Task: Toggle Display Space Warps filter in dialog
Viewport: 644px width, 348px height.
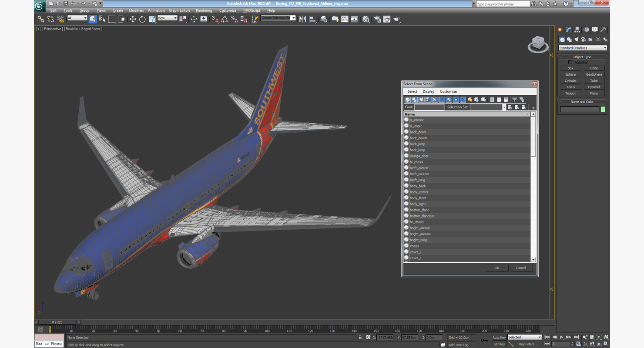Action: point(442,100)
